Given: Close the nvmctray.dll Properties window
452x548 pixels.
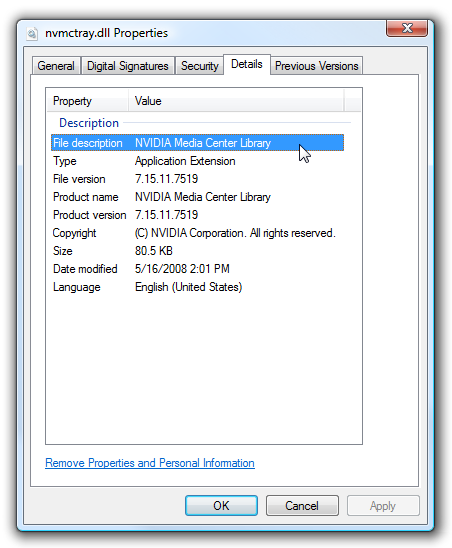Looking at the screenshot, I should [407, 28].
